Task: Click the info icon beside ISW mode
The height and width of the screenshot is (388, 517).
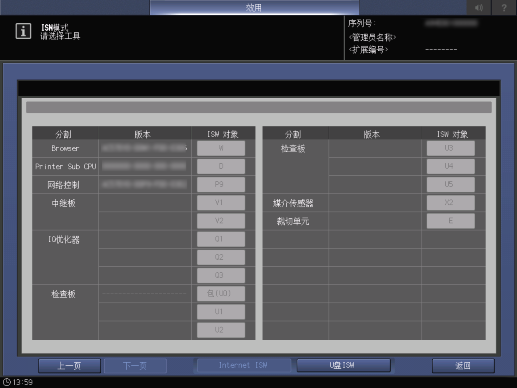Action: (23, 31)
